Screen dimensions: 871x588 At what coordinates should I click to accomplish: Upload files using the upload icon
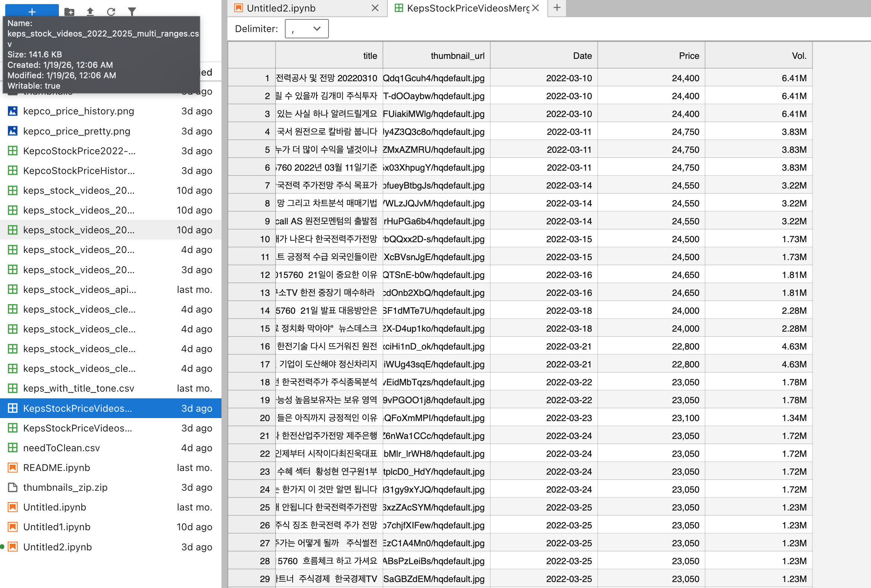90,12
